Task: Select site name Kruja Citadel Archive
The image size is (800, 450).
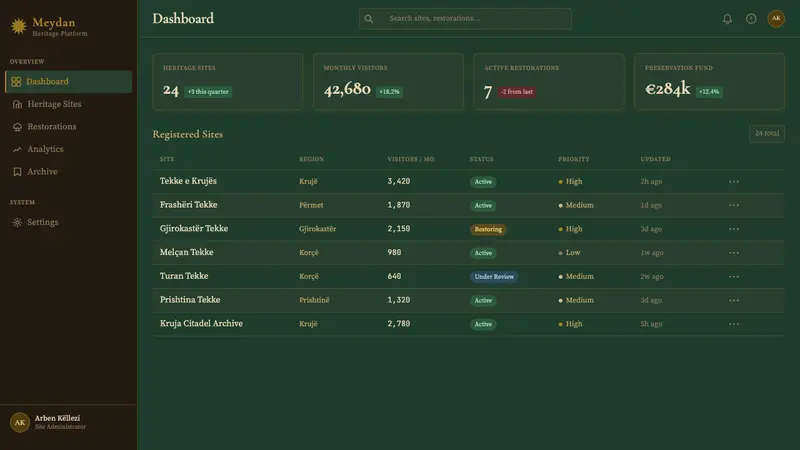Action: (x=201, y=323)
